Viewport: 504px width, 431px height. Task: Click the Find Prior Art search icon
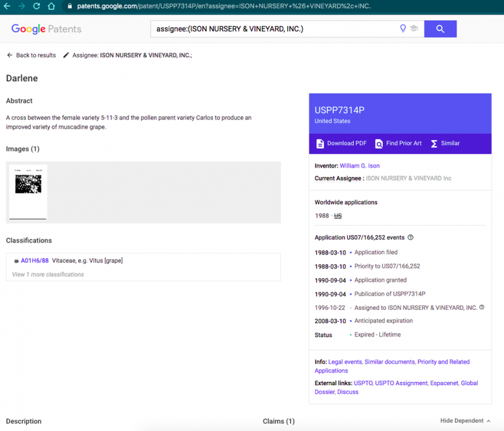pos(379,144)
